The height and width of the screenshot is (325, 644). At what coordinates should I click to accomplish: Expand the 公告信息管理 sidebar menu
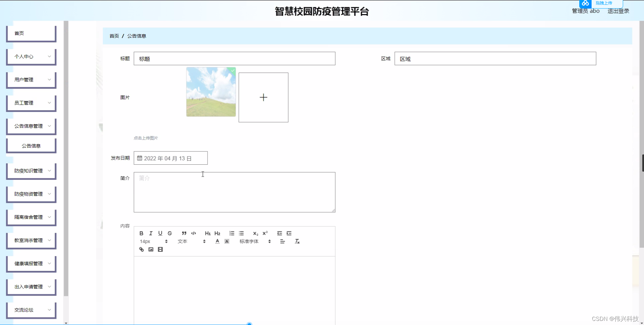click(x=31, y=126)
